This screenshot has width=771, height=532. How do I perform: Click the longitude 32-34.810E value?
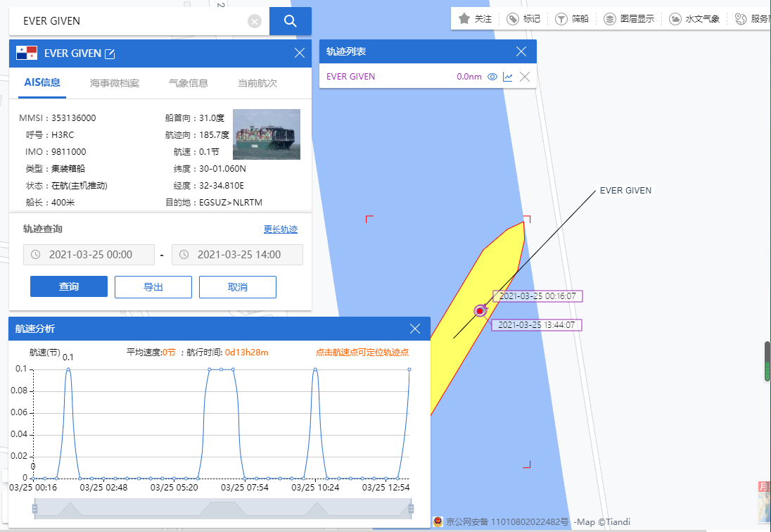click(222, 186)
